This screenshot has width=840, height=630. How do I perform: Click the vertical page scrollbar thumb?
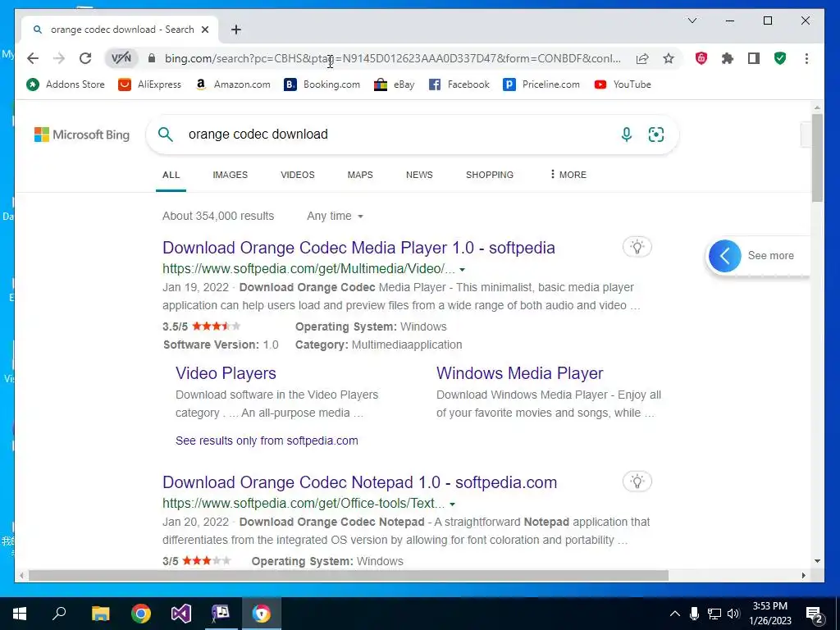click(817, 157)
